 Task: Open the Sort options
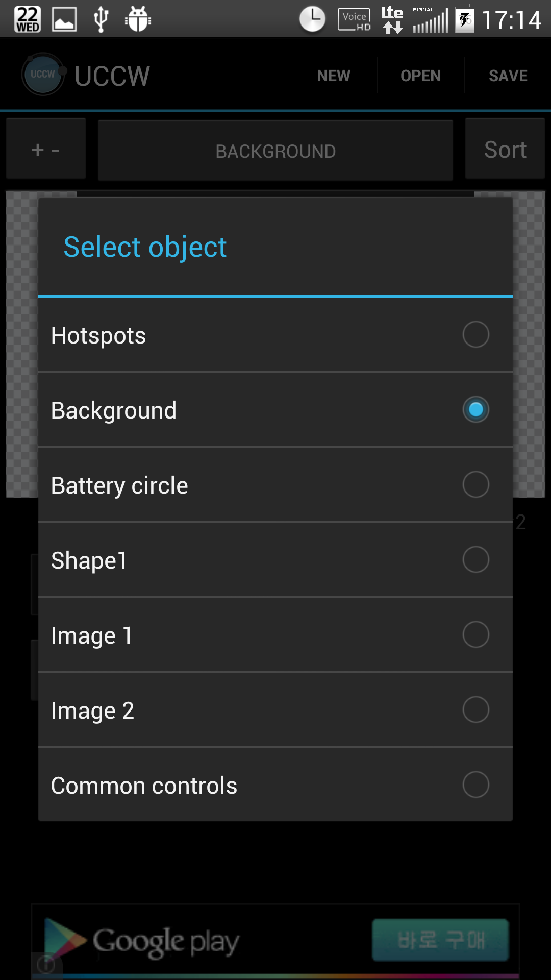[505, 150]
